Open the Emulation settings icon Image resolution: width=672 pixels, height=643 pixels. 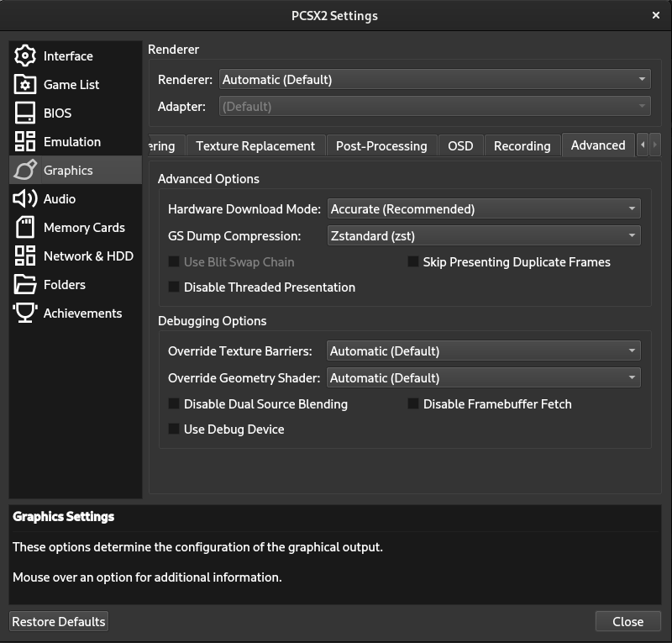pyautogui.click(x=24, y=141)
